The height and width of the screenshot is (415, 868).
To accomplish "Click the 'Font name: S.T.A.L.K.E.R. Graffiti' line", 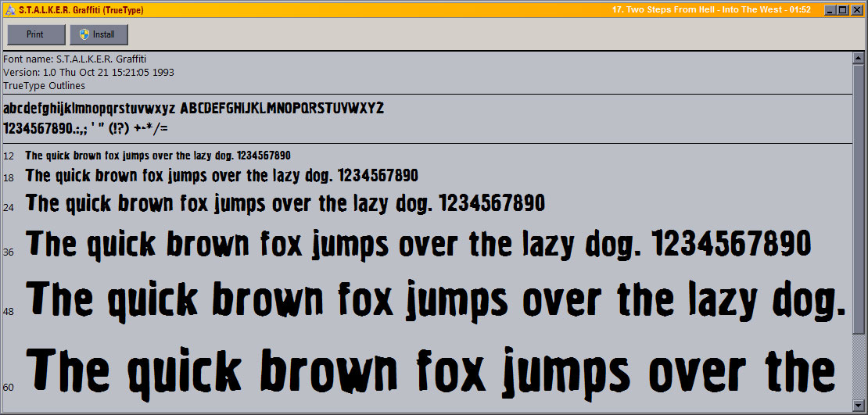I will click(x=75, y=59).
